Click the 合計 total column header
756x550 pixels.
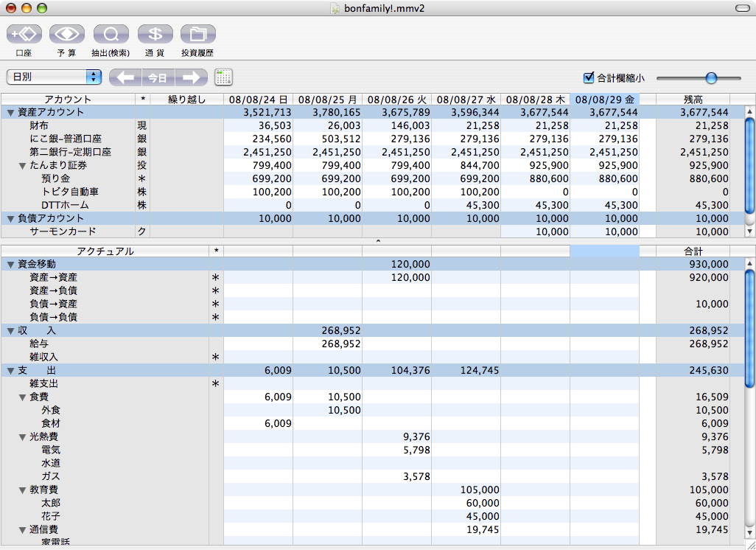pyautogui.click(x=693, y=251)
